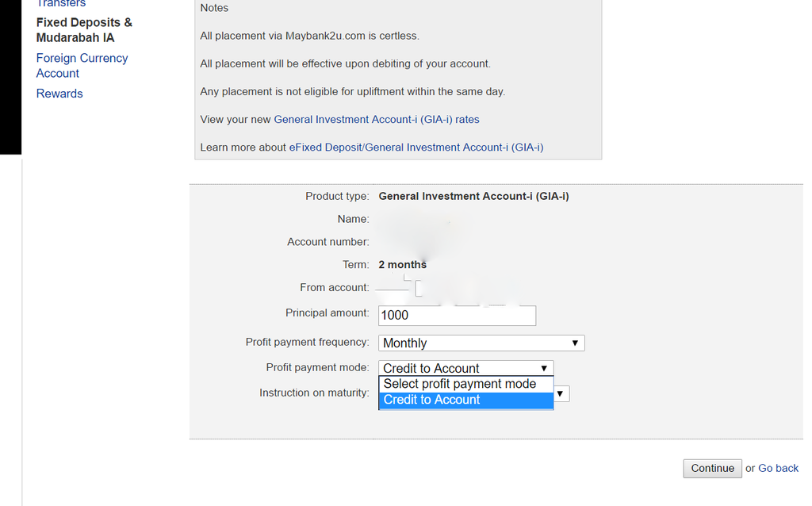Click the Instruction on maturity label

click(314, 393)
